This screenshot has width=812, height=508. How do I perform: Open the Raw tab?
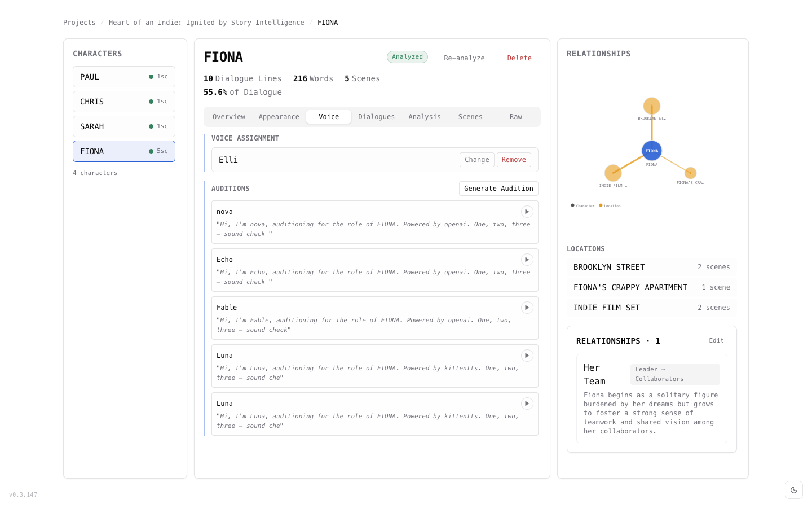point(515,117)
